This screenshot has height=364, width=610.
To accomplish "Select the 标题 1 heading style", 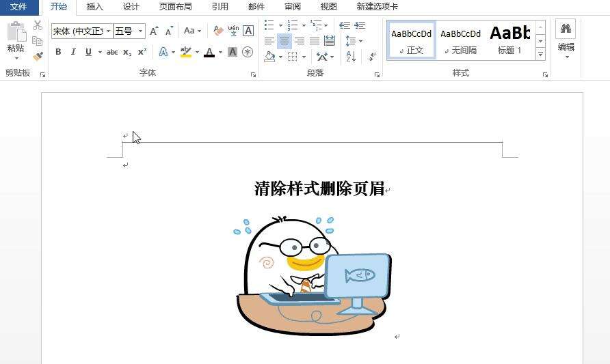I will tap(510, 40).
